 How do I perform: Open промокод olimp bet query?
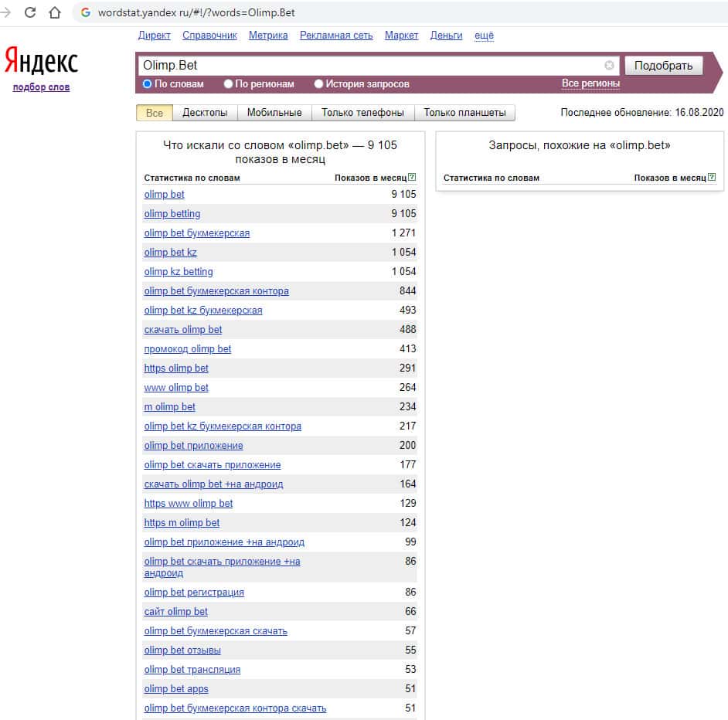pyautogui.click(x=188, y=349)
